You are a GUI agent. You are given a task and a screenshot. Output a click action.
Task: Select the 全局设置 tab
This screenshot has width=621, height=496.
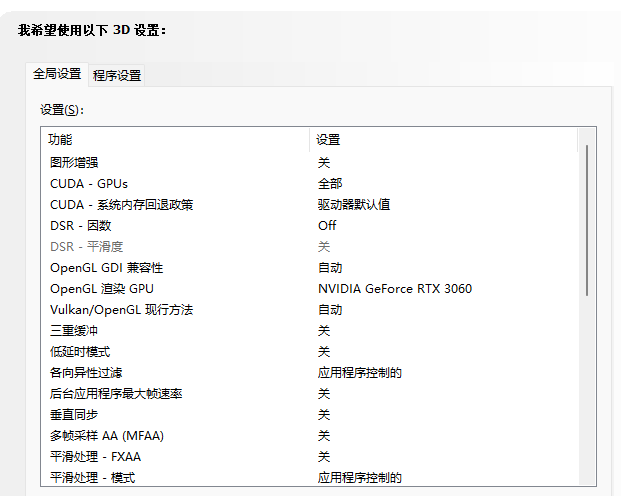coord(57,74)
